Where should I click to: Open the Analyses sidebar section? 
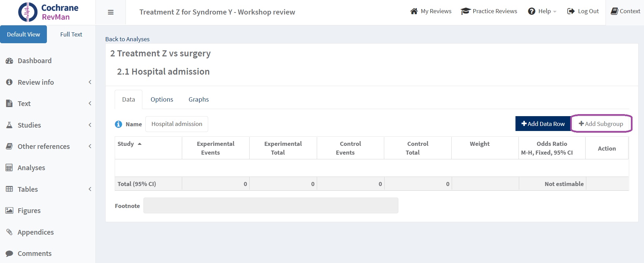pyautogui.click(x=31, y=168)
